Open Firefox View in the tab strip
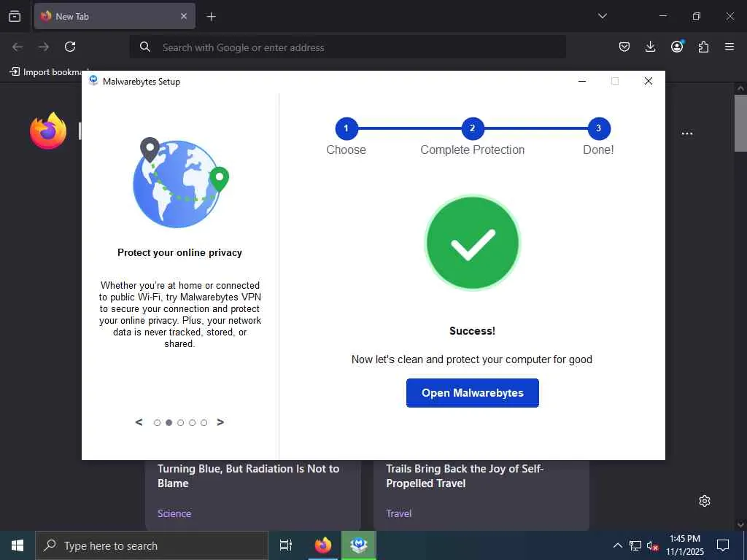Viewport: 747px width, 560px height. coord(15,16)
